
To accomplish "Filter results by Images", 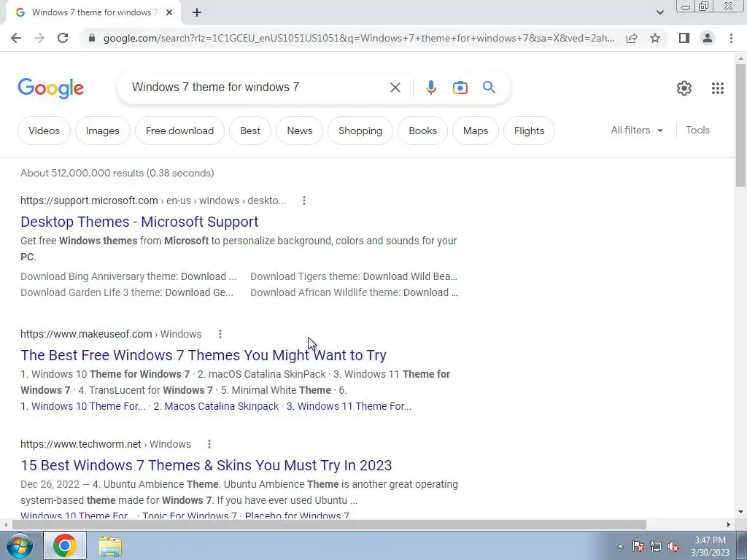I will 102,131.
